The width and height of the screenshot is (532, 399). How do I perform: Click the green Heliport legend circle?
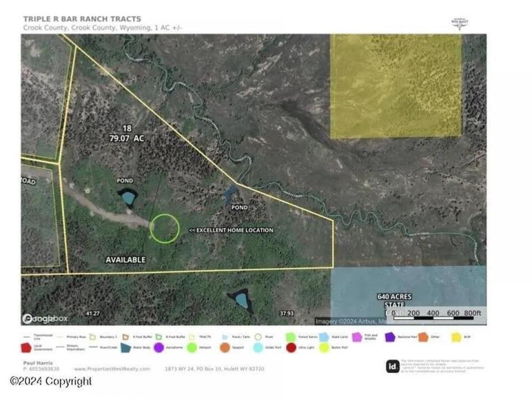point(192,348)
